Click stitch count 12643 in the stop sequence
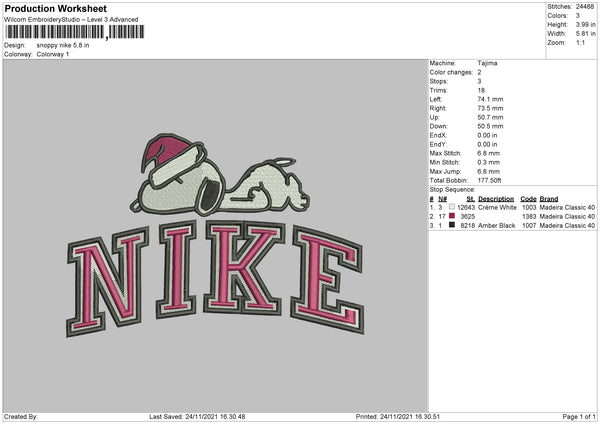This screenshot has height=424, width=600. pos(466,207)
